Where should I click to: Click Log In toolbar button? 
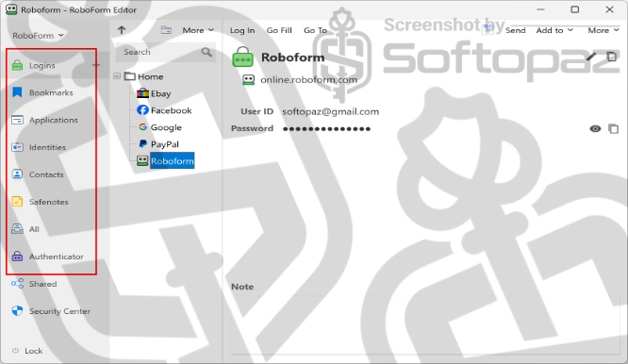tap(242, 30)
